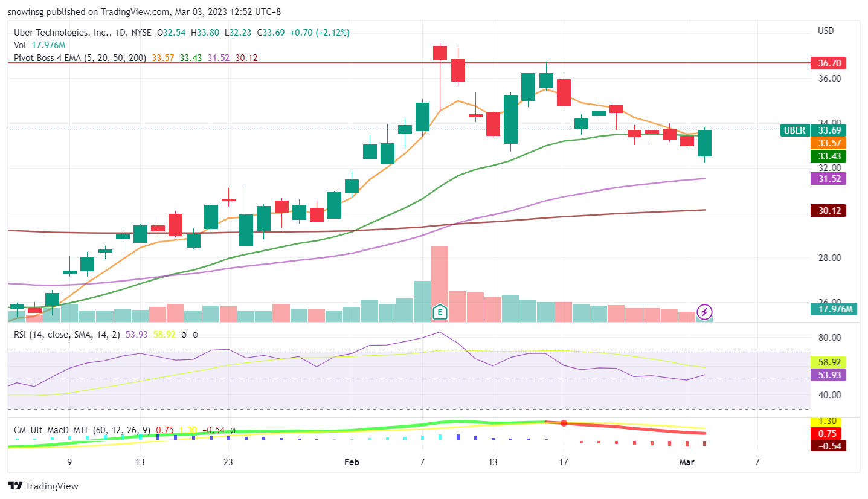Click the earnings 'E' marker icon
The width and height of the screenshot is (868, 499).
(440, 312)
